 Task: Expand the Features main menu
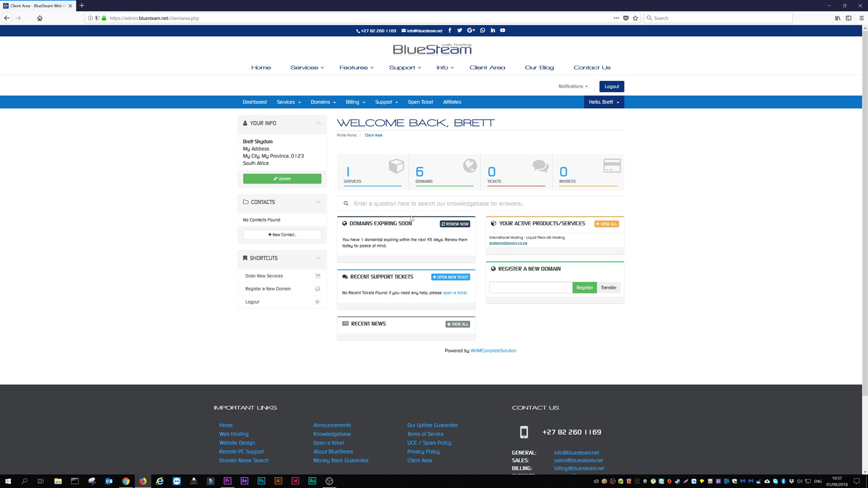click(x=356, y=68)
